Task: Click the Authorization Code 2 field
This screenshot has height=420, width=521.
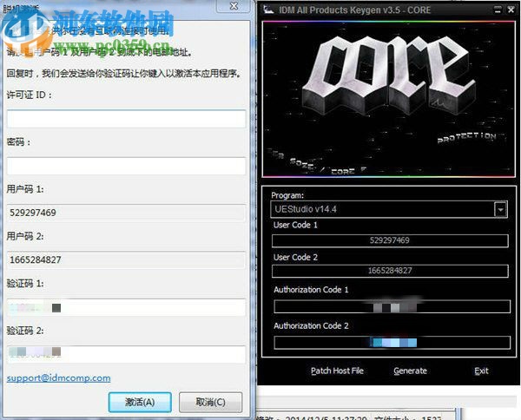Action: 392,343
